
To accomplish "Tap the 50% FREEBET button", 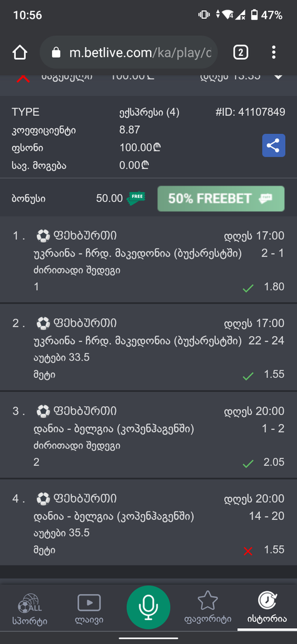I will point(220,199).
